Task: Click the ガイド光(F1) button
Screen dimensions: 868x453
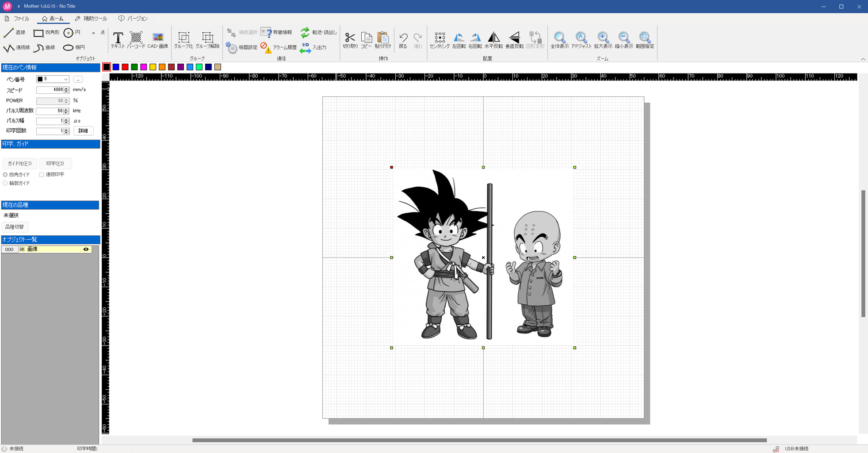Action: (x=20, y=163)
